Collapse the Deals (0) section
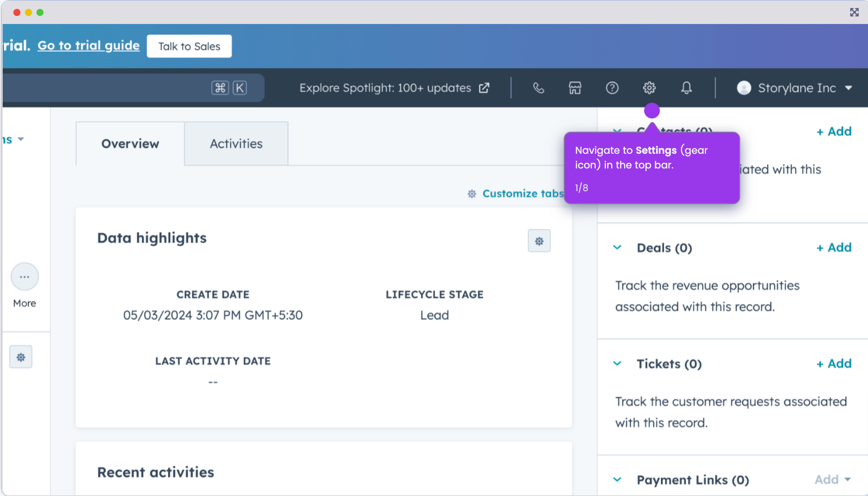 [617, 248]
